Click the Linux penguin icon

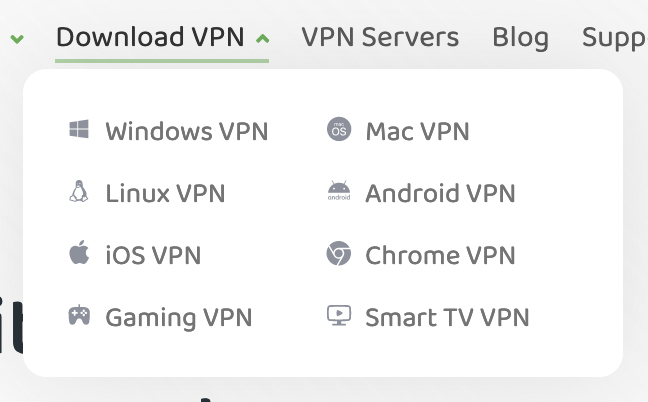[x=79, y=191]
